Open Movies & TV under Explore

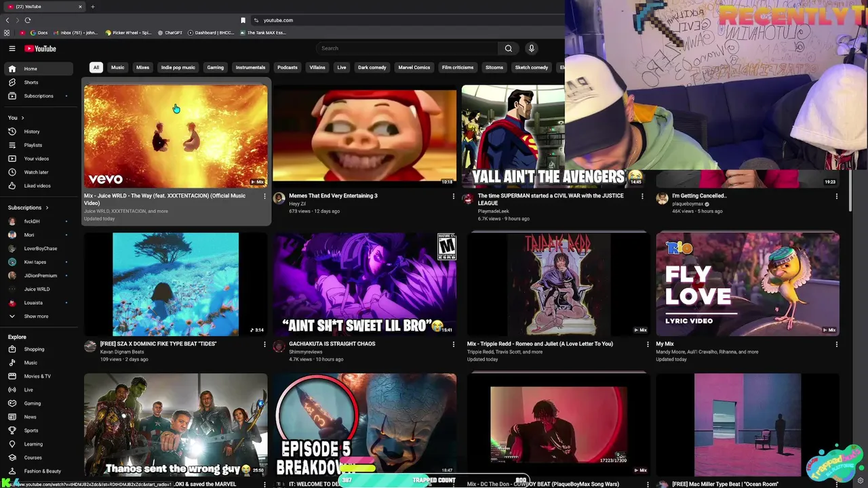(x=39, y=376)
